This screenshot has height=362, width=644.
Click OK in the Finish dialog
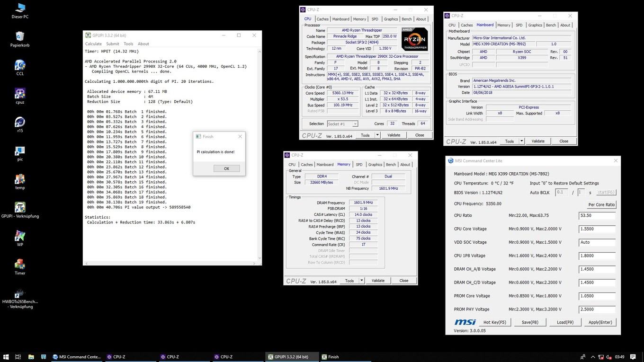[226, 168]
